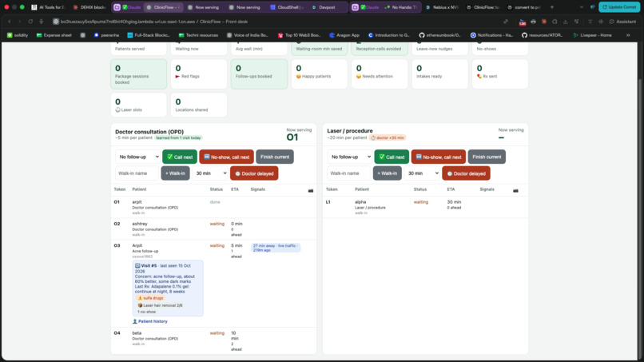Screen dimensions: 644x362
Task: Click OPD Doctor delayed button
Action: pos(254,173)
